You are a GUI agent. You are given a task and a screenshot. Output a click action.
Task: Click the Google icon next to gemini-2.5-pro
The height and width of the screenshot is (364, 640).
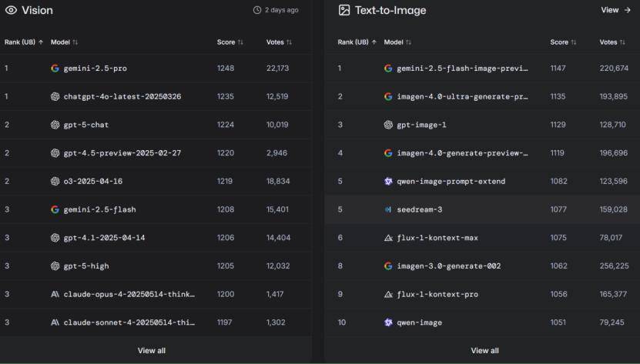55,68
